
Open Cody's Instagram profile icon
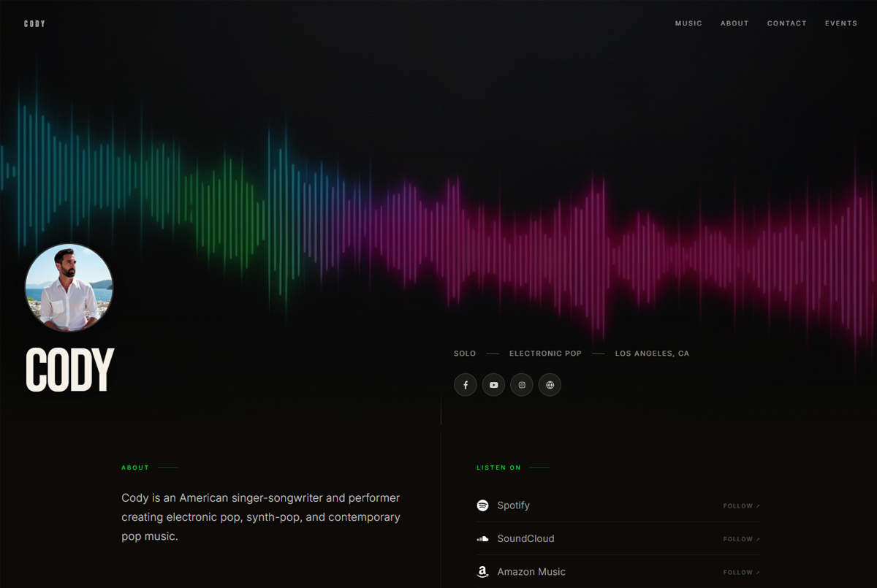522,385
